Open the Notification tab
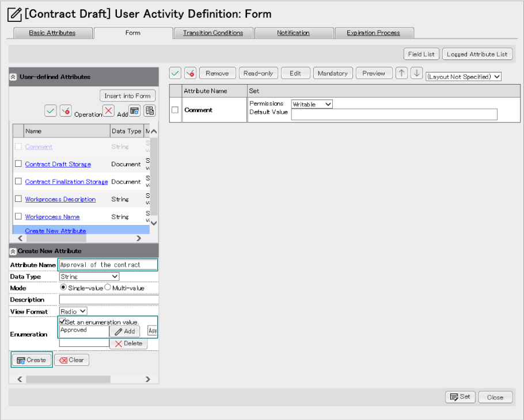 (x=293, y=33)
